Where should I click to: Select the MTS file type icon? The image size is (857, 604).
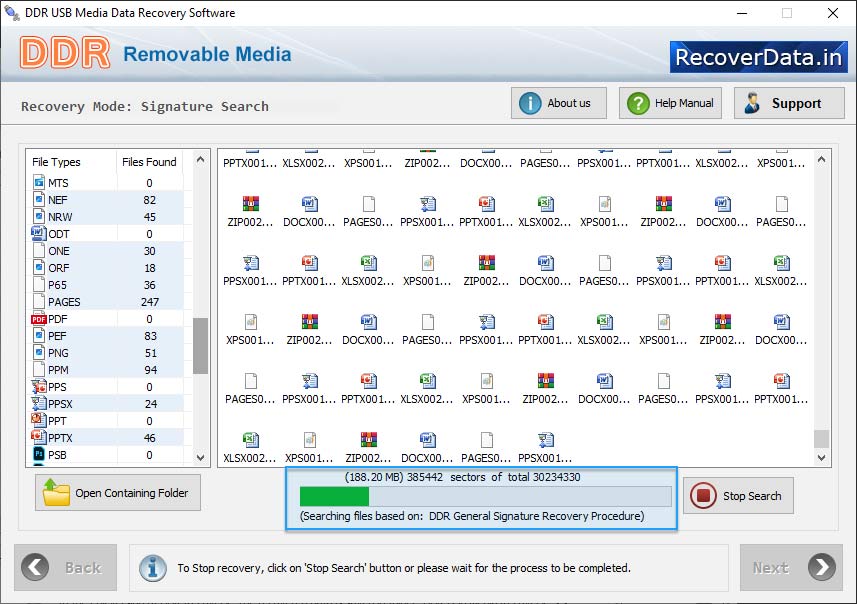coord(38,182)
